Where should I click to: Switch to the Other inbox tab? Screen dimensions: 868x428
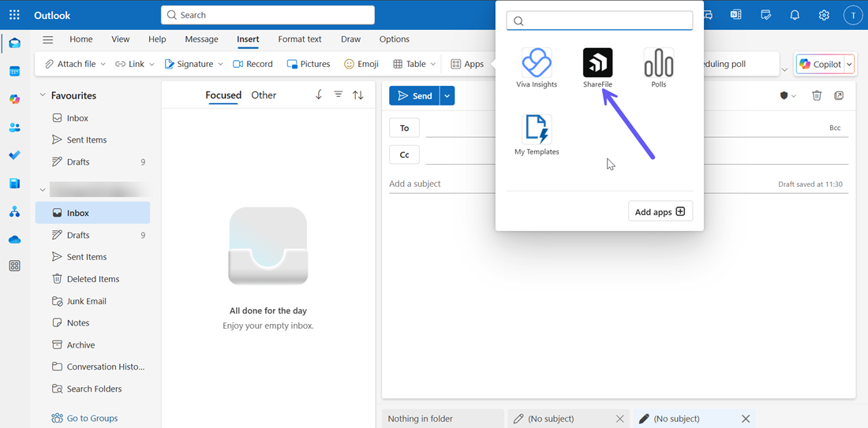[264, 95]
